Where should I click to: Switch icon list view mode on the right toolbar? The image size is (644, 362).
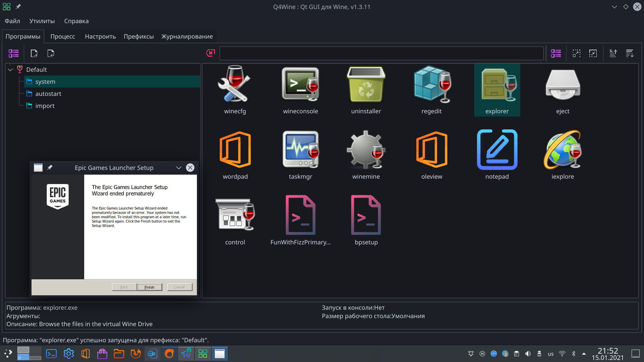coord(556,53)
